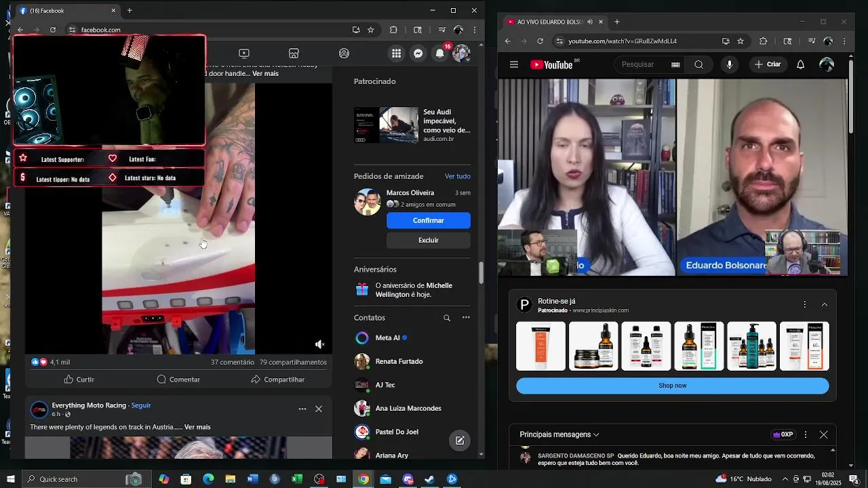868x488 pixels.
Task: Open extensions puzzle icon in Facebook window
Action: pos(393,30)
